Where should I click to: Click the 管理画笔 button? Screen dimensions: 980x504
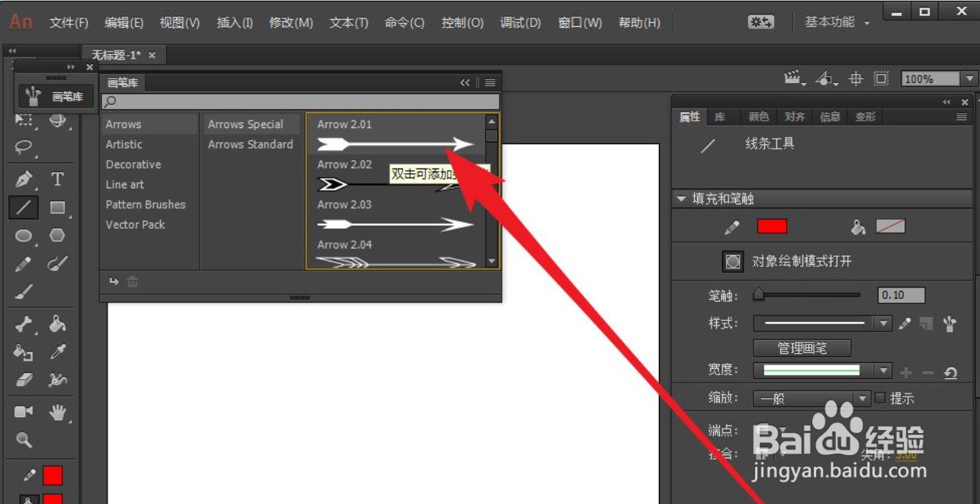[x=802, y=348]
